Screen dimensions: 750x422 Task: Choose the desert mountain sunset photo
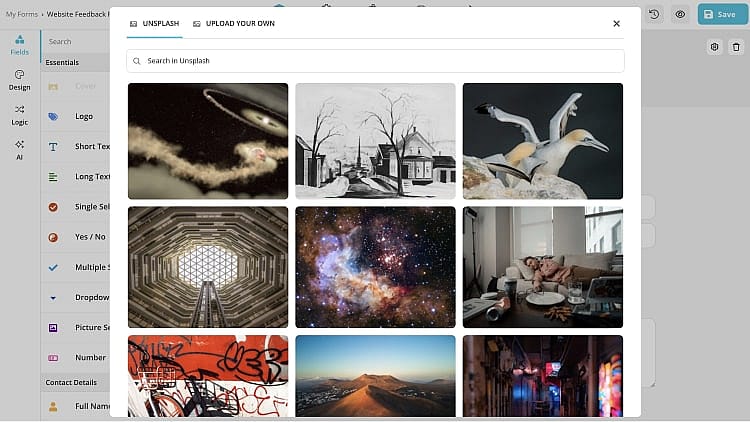pos(375,376)
